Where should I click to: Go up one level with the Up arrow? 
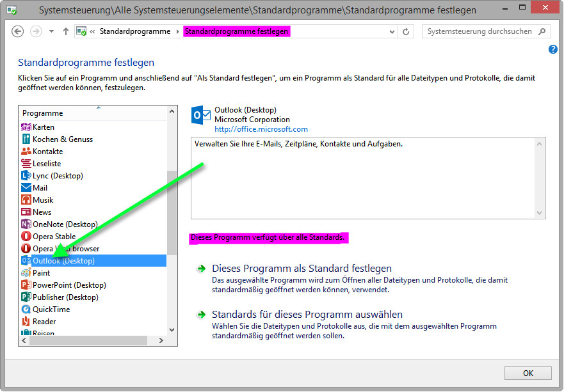point(66,31)
